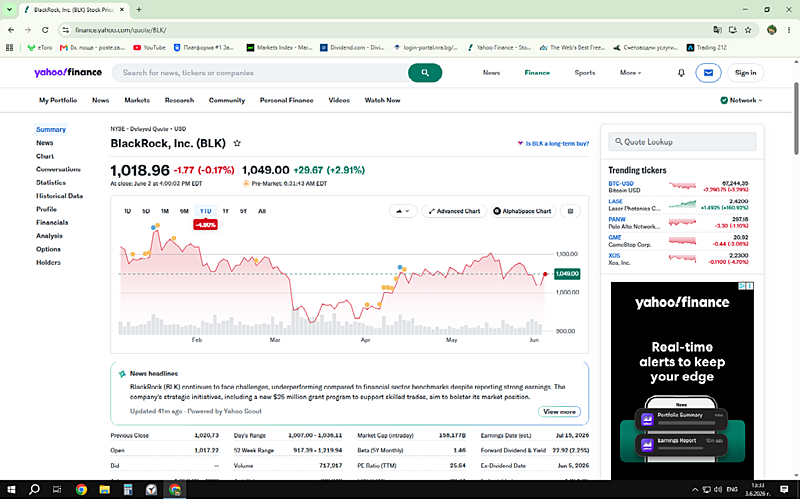Select the 1M chart range

165,211
